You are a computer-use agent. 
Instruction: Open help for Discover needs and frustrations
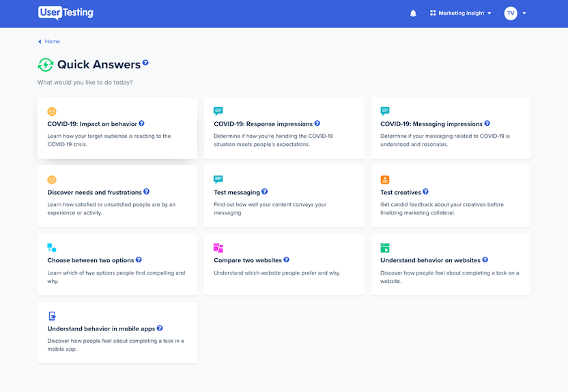pyautogui.click(x=146, y=192)
